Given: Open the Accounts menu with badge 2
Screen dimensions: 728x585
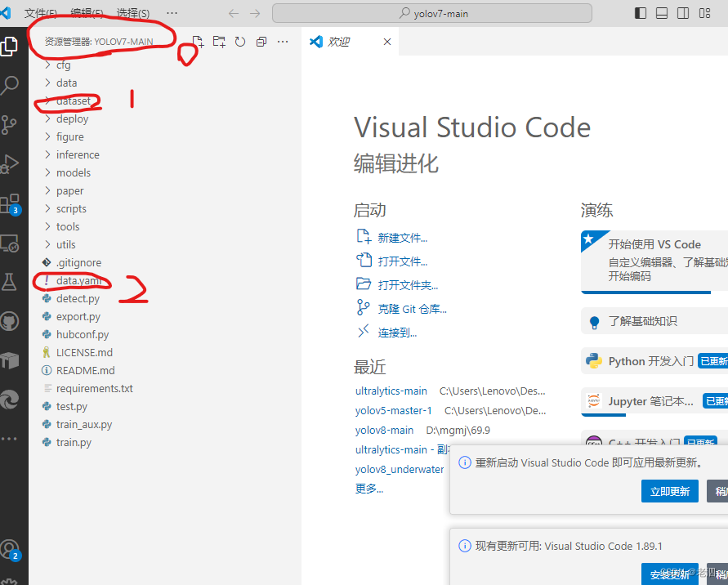Looking at the screenshot, I should [x=11, y=550].
